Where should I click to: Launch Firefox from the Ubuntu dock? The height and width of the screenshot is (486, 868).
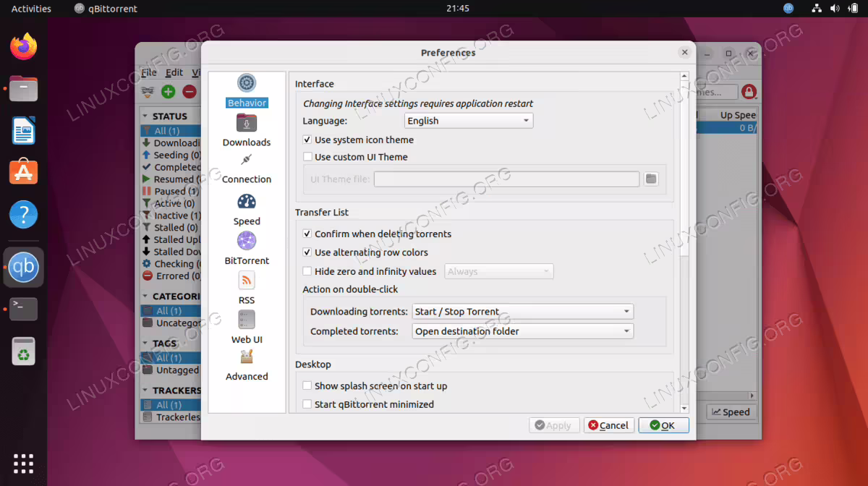coord(24,47)
